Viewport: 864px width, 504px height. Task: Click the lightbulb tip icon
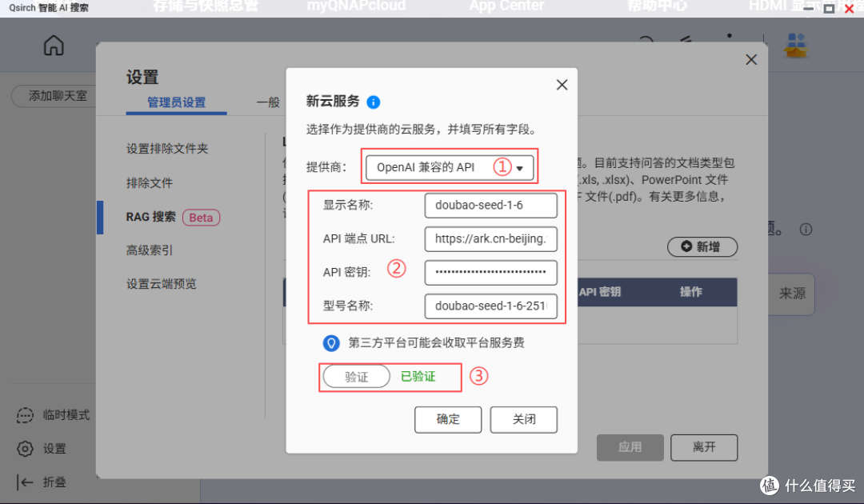click(x=331, y=343)
